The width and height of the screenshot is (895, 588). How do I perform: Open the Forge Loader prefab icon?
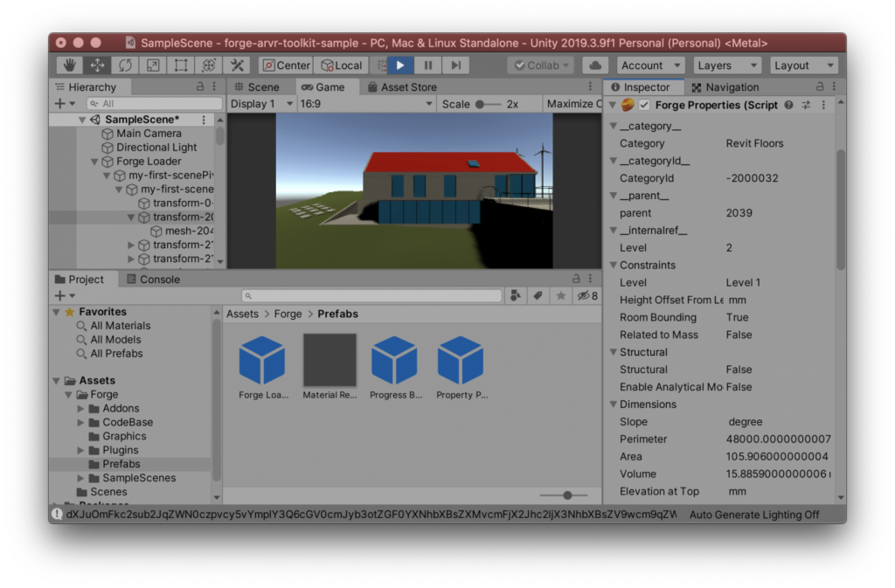click(x=262, y=358)
